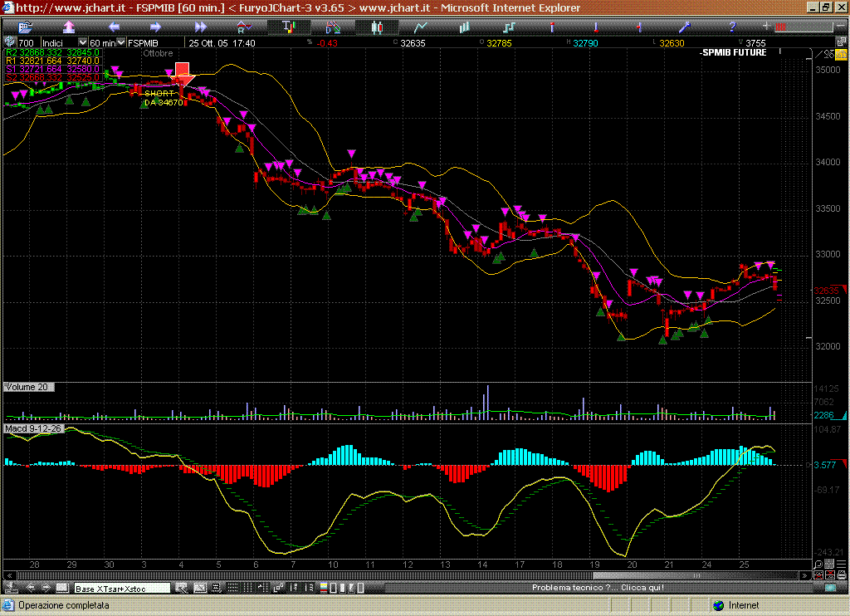Jump to latest with double-arrow icon
Screen dimensions: 850x616
pyautogui.click(x=200, y=27)
